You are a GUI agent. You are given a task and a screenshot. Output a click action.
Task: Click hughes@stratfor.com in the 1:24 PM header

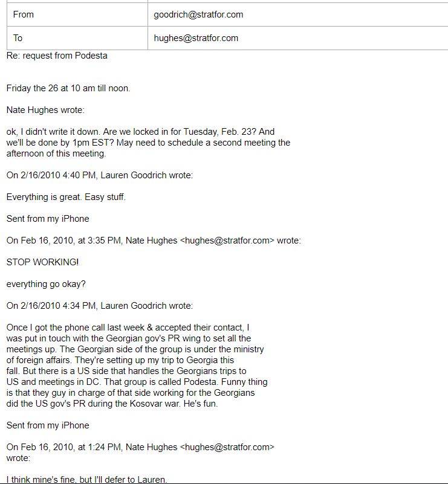pos(227,447)
